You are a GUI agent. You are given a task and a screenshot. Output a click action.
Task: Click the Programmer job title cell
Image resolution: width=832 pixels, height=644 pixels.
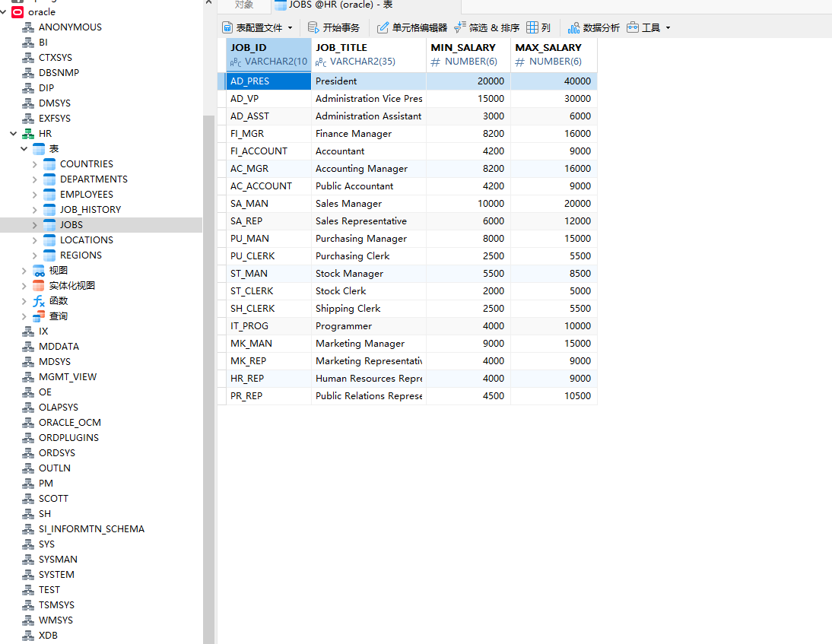coord(369,326)
